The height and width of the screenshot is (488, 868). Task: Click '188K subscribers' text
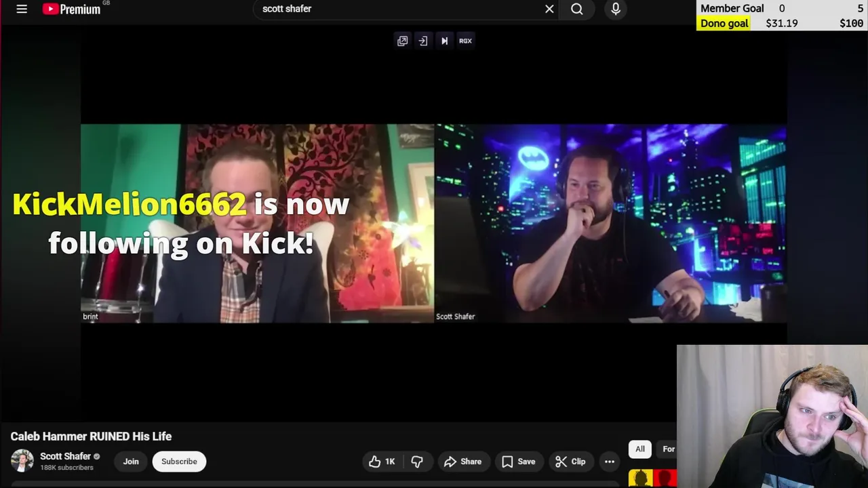66,468
